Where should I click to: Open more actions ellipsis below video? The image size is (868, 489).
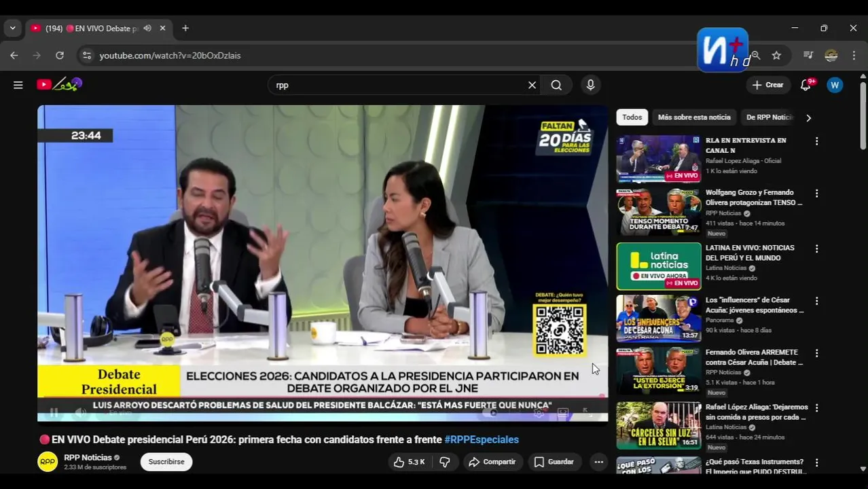point(598,462)
